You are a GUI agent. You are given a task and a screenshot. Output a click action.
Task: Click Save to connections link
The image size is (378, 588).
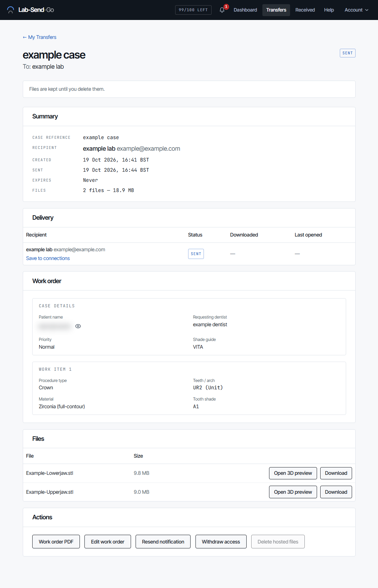click(48, 258)
